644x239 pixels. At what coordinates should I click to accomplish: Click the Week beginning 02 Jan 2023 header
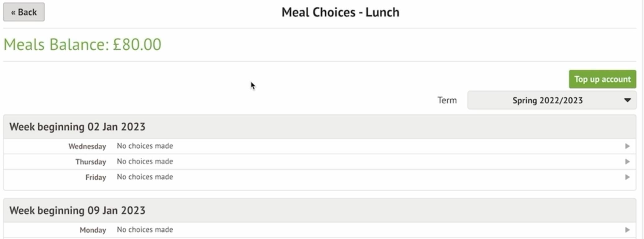point(77,127)
